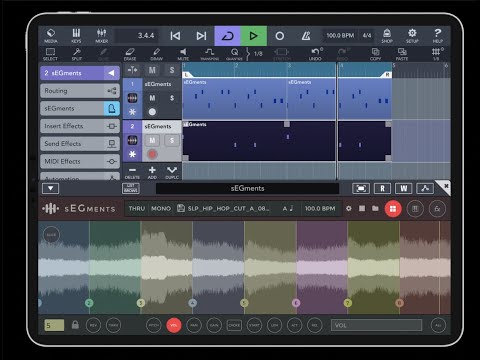Arm record on track 2

tap(152, 154)
